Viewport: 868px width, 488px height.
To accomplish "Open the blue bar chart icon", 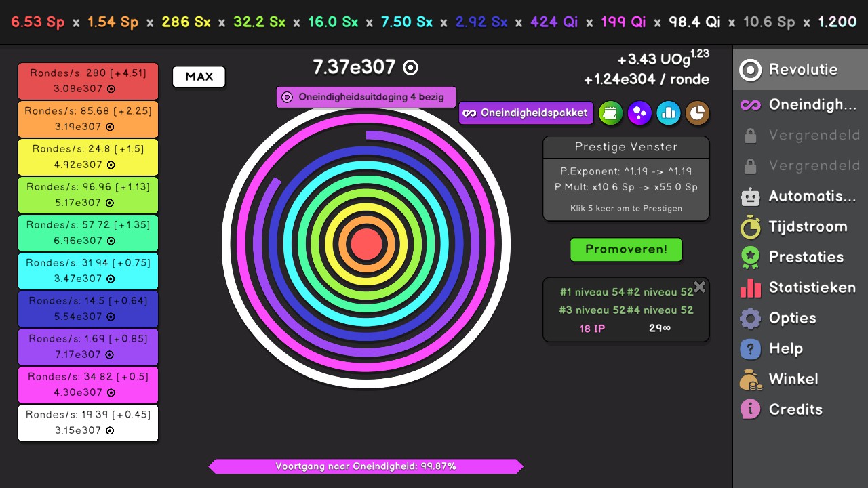I will click(x=669, y=113).
